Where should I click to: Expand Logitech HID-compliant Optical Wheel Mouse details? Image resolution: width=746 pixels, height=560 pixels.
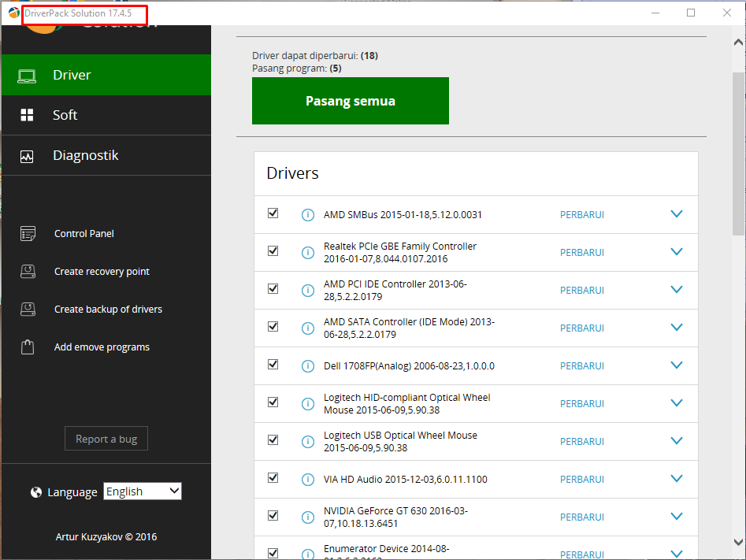click(677, 403)
